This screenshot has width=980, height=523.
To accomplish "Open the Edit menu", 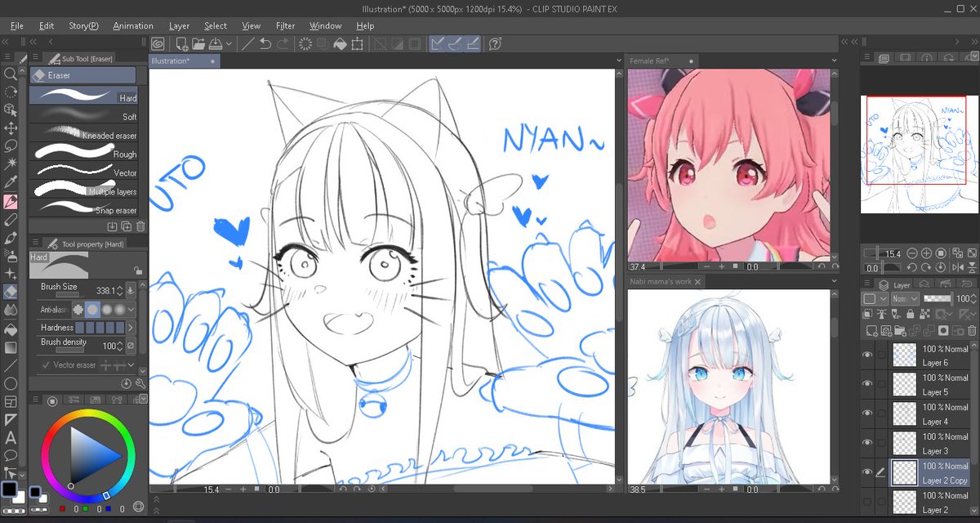I will 47,25.
